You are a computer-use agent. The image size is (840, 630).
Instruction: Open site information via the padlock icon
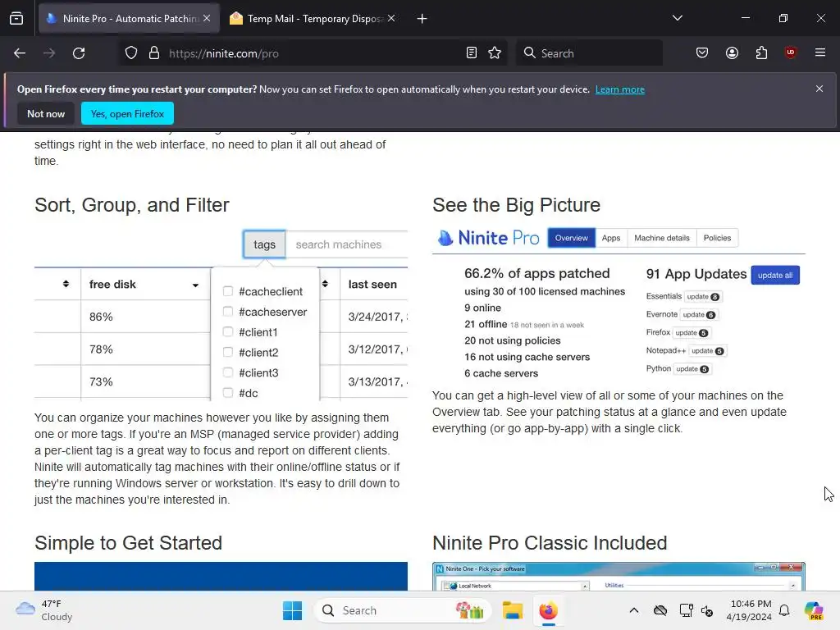154,53
